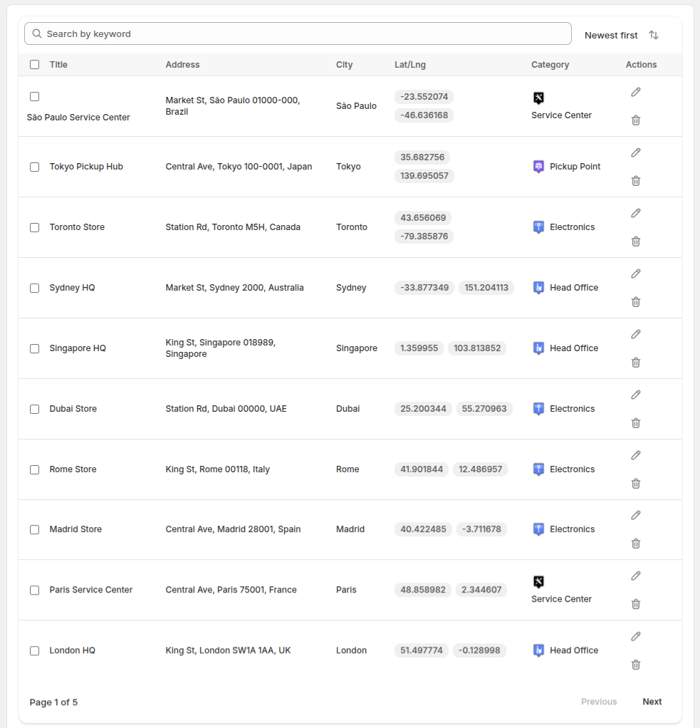This screenshot has height=728, width=700.
Task: Select the checkbox for Madrid Store
Action: pos(34,529)
